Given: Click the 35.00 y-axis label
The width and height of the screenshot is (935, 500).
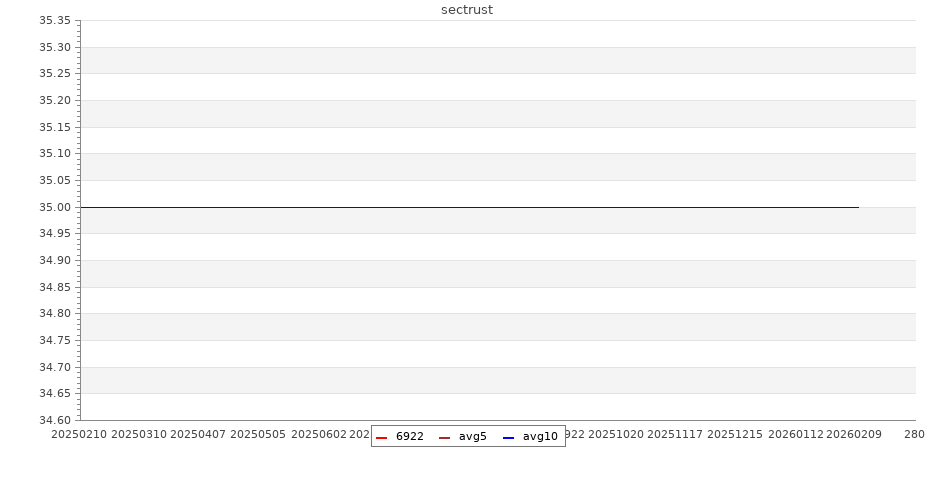Looking at the screenshot, I should tap(55, 207).
